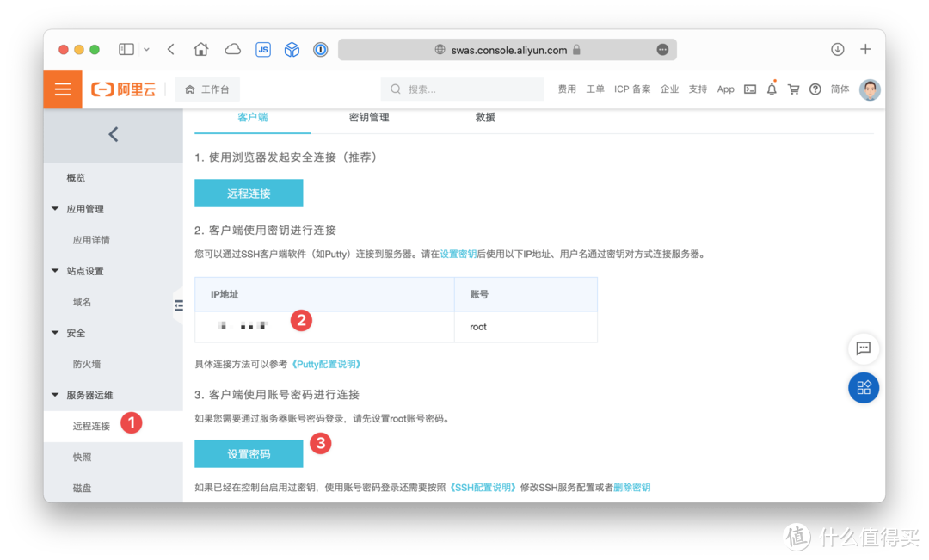Open the 企业 menu
The image size is (929, 560).
click(x=669, y=89)
